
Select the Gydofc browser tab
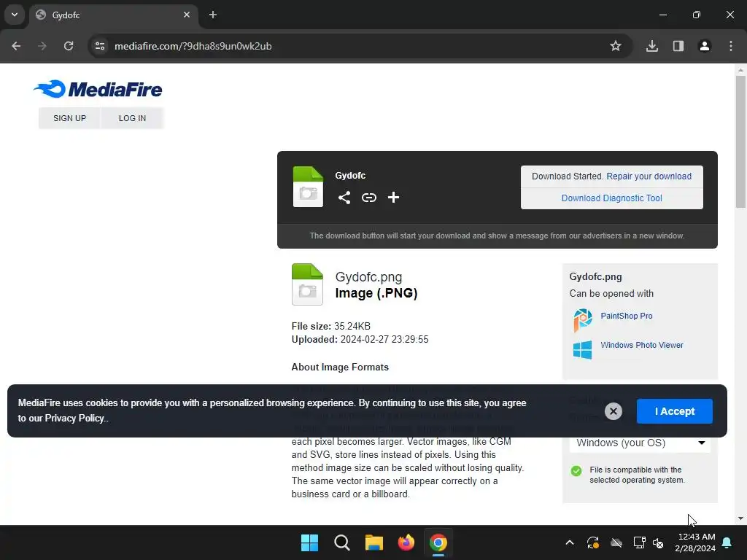click(x=114, y=15)
